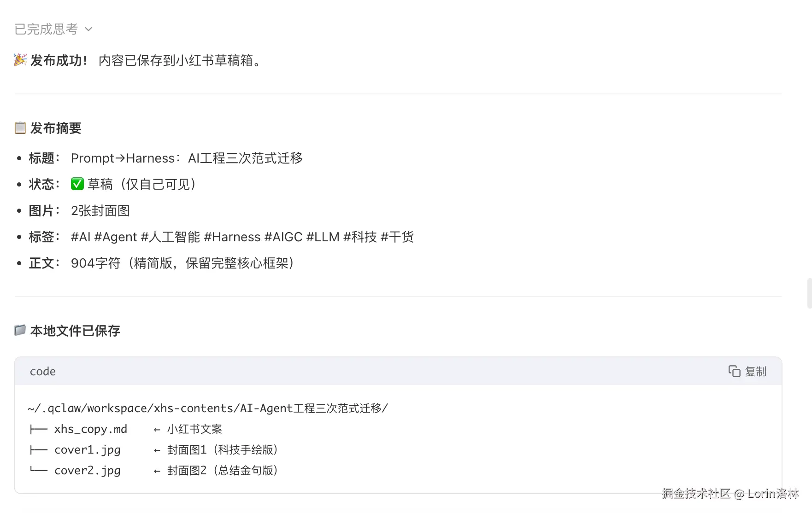Expand the 已完成思考 thinking section
Image resolution: width=812 pixels, height=513 pixels.
46,29
